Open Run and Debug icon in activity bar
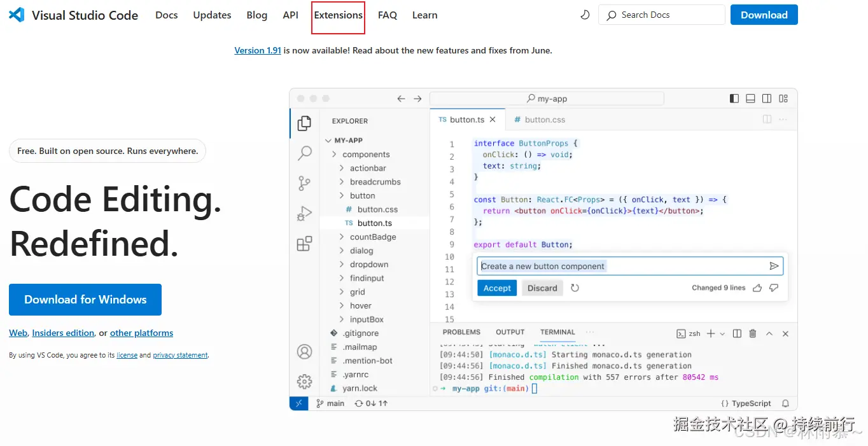The image size is (868, 446). [x=305, y=214]
